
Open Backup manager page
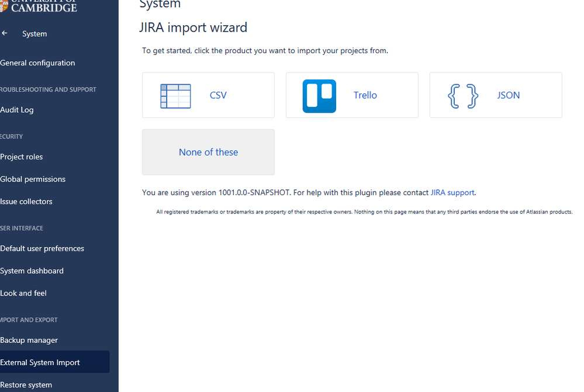pos(29,340)
